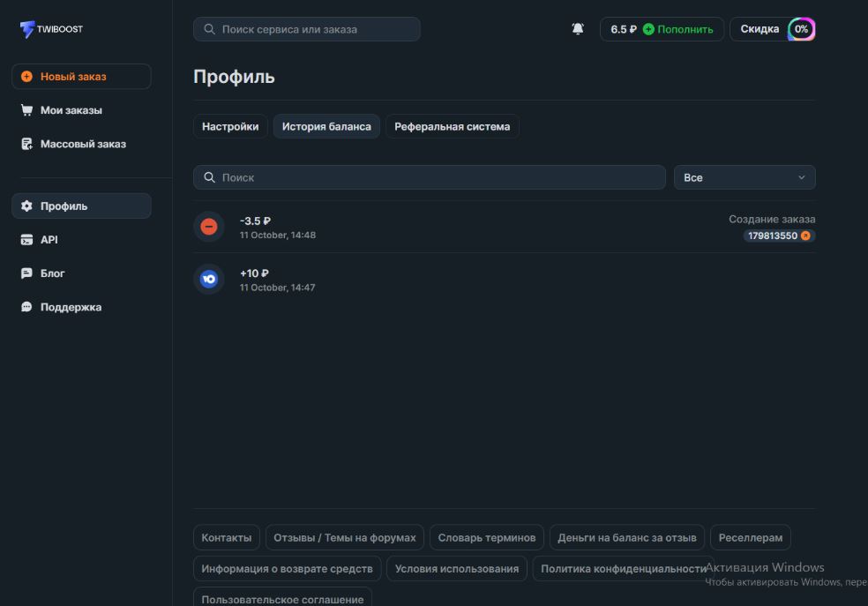Screen dimensions: 868x606
Task: Click the 0% discount ring indicator
Action: click(x=801, y=29)
